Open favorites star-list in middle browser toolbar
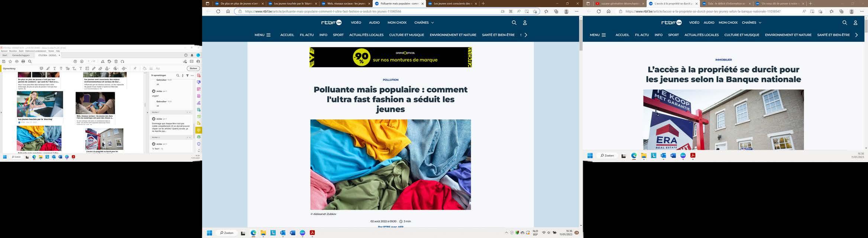This screenshot has width=868, height=238. pos(546,12)
